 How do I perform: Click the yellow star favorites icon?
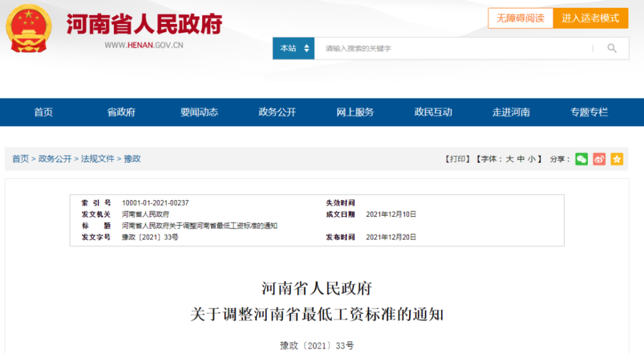click(x=617, y=159)
